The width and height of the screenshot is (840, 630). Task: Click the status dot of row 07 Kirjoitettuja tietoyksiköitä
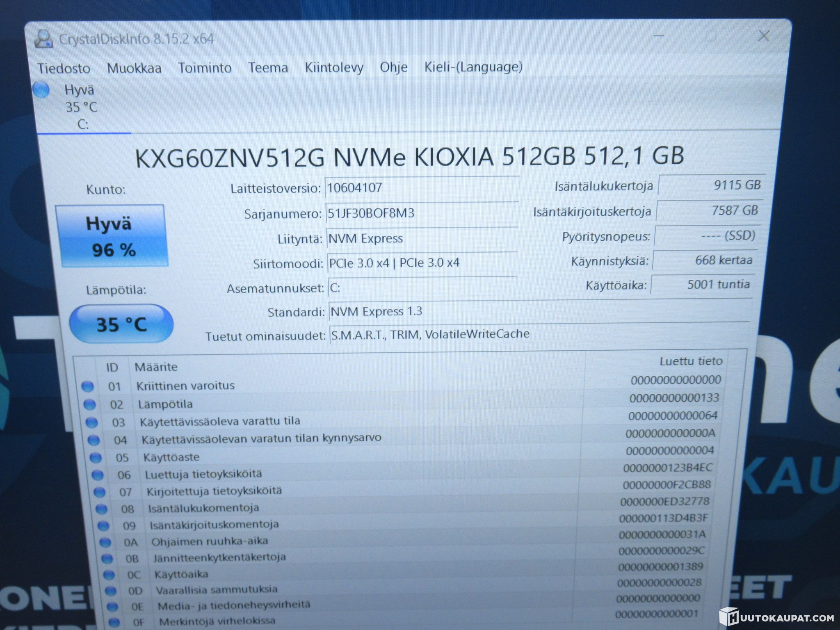point(99,492)
